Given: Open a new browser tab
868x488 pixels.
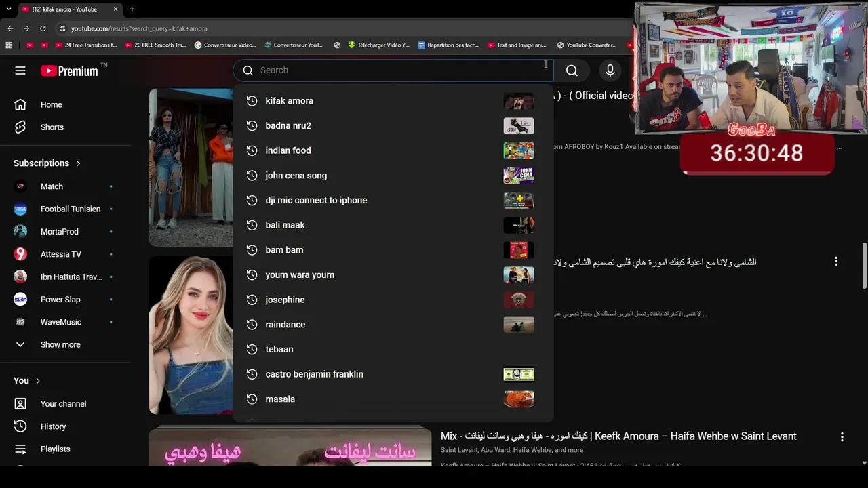Looking at the screenshot, I should click(x=132, y=9).
